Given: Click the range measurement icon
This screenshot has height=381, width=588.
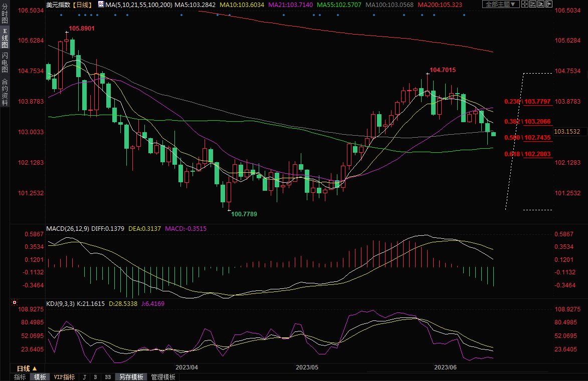Looking at the screenshot, I should point(533,4).
